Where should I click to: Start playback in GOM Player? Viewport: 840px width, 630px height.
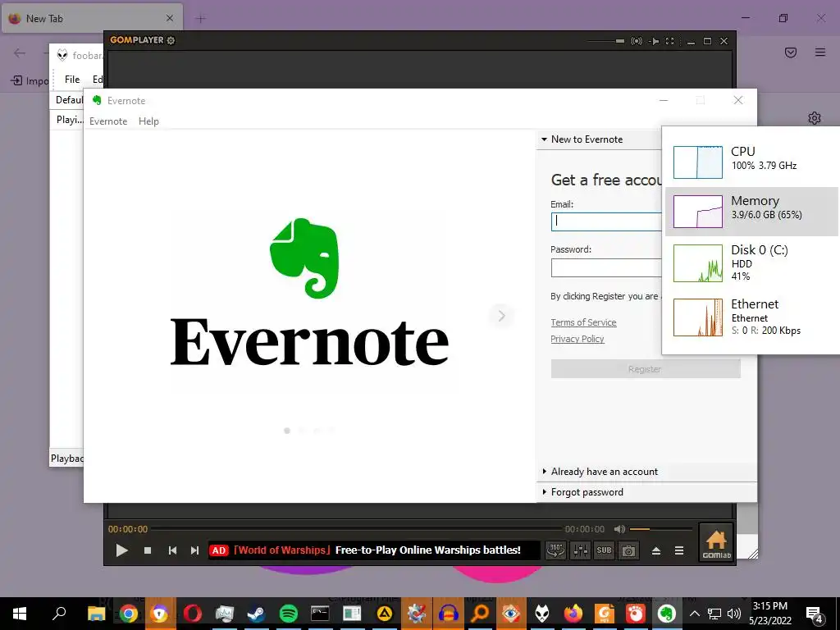coord(121,550)
